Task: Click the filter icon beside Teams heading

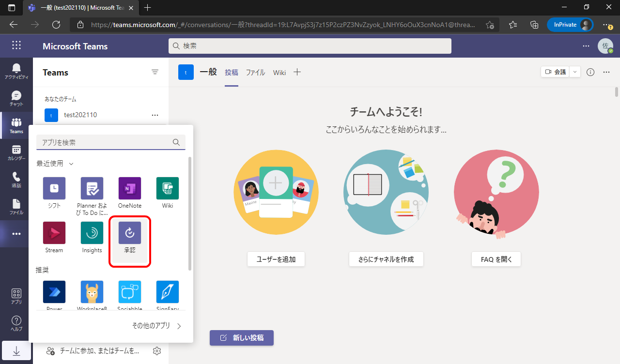Action: tap(155, 72)
